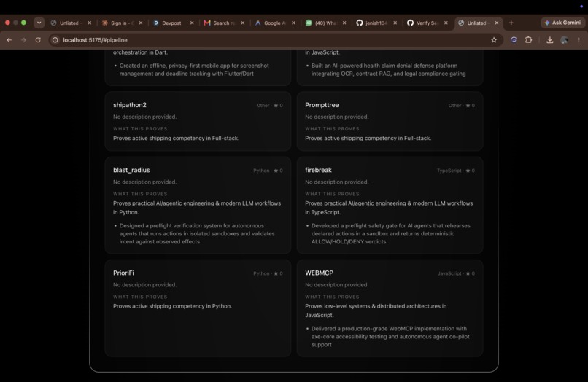
Task: Switch to the first Unlisted tab
Action: (69, 23)
